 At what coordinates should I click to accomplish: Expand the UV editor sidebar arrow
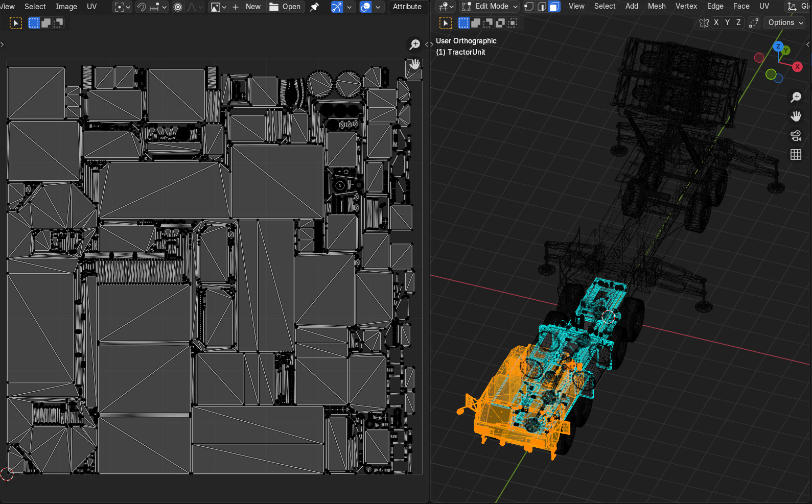[x=427, y=44]
